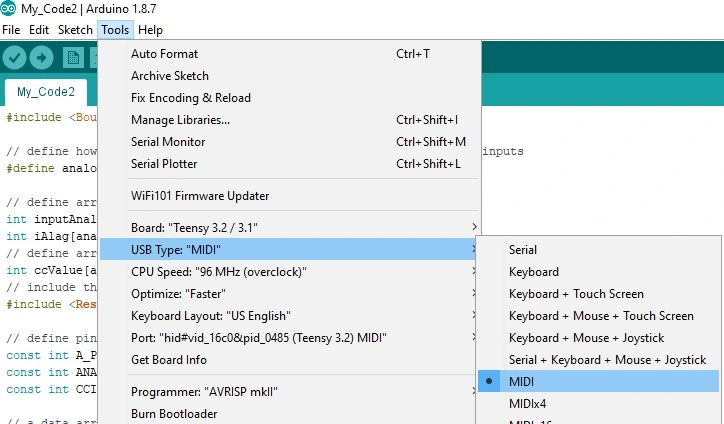This screenshot has height=424, width=724.
Task: Launch the WiFi101 Firmware Updater
Action: (200, 195)
